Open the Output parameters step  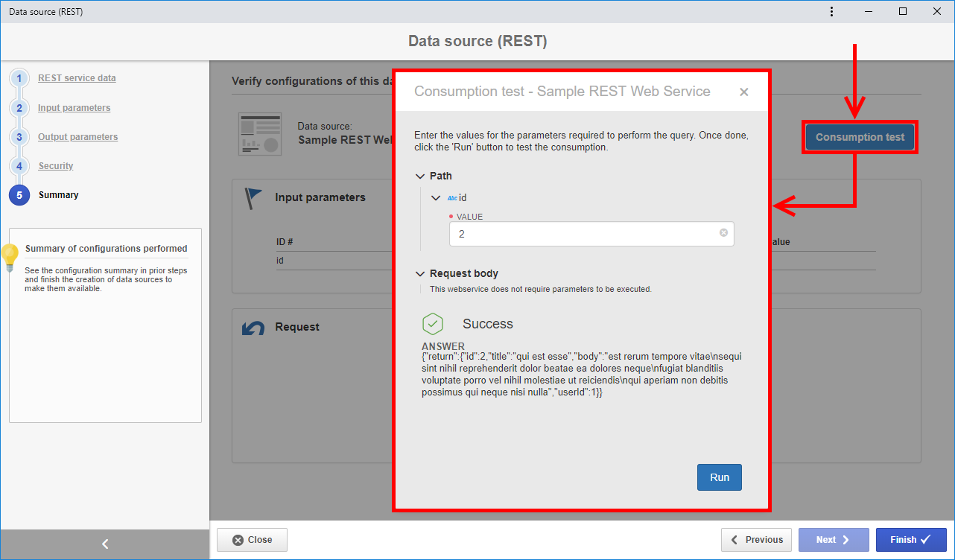pos(78,137)
